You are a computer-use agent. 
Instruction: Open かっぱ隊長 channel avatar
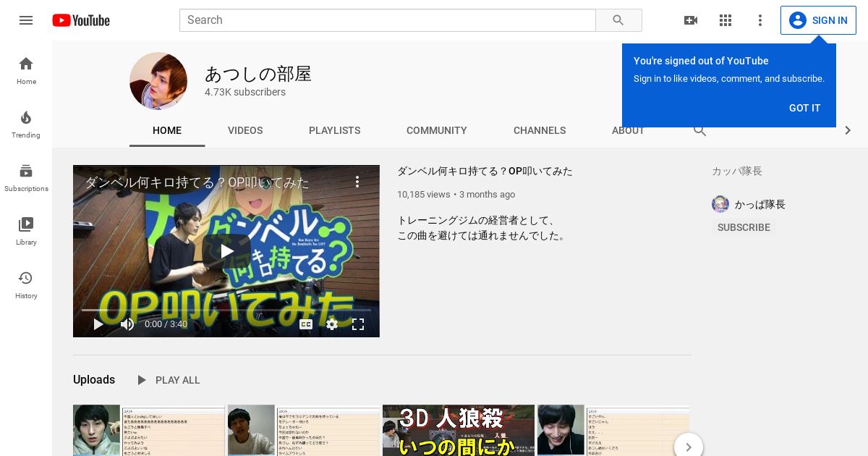[720, 204]
